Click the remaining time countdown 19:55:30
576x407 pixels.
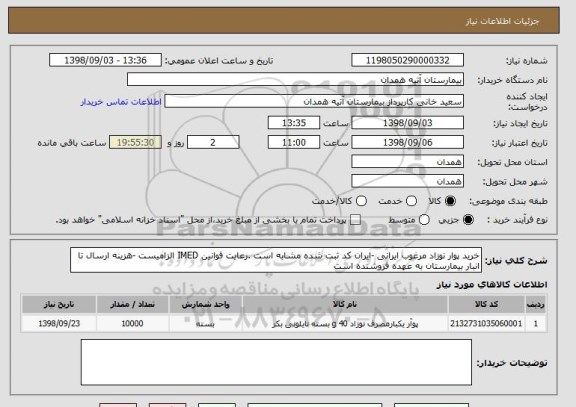pos(135,142)
